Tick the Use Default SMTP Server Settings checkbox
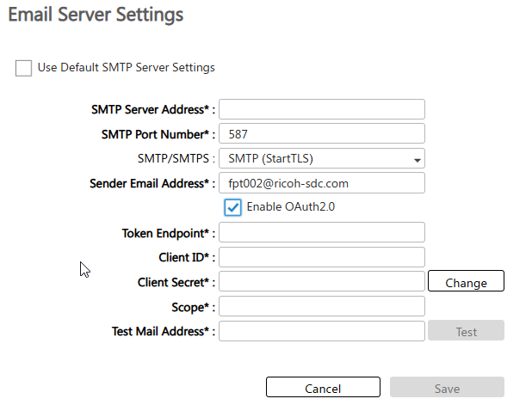 point(23,68)
